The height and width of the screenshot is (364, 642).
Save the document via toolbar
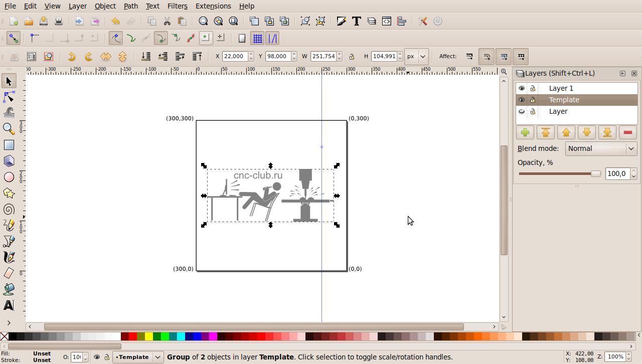pyautogui.click(x=44, y=21)
